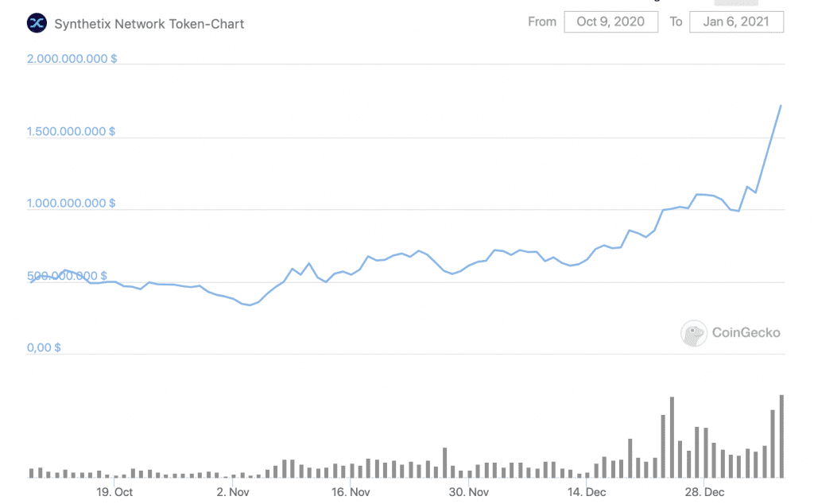Click the 2.000.000.000 $ y-axis label

(x=72, y=59)
